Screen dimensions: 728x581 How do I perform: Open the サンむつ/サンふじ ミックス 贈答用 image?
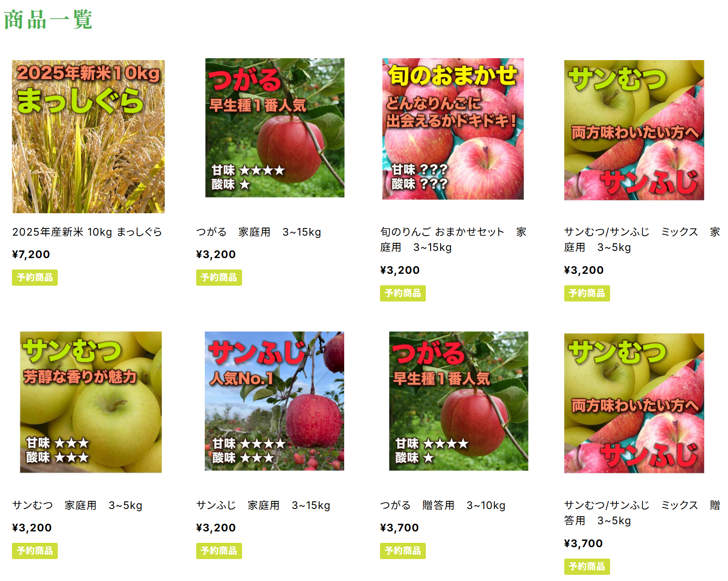pyautogui.click(x=634, y=403)
